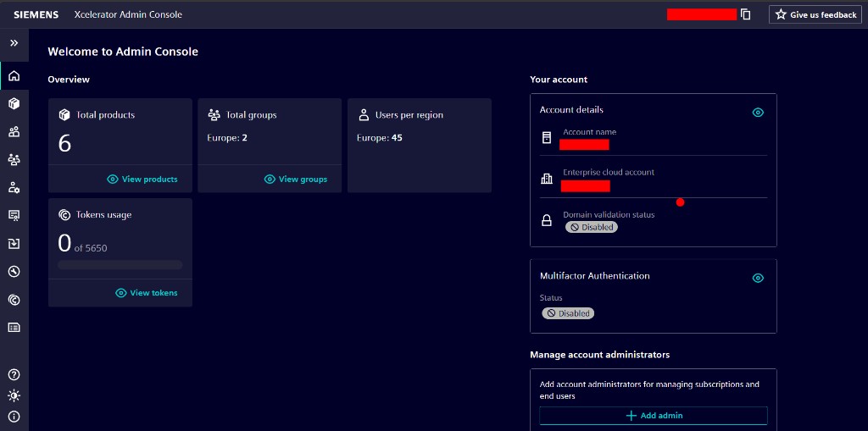The height and width of the screenshot is (431, 868).
Task: Click the 'Account details' title
Action: (571, 109)
